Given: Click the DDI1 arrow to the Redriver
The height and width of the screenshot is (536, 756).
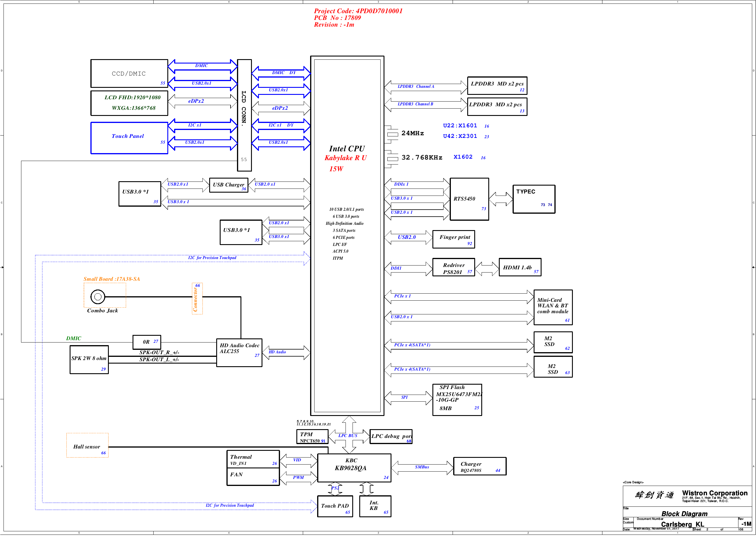Looking at the screenshot, I should coord(408,269).
